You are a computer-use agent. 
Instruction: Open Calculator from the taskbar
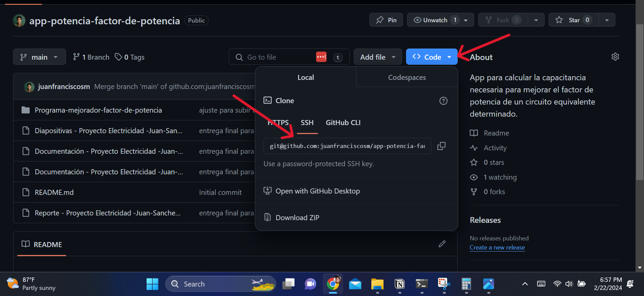point(466,284)
